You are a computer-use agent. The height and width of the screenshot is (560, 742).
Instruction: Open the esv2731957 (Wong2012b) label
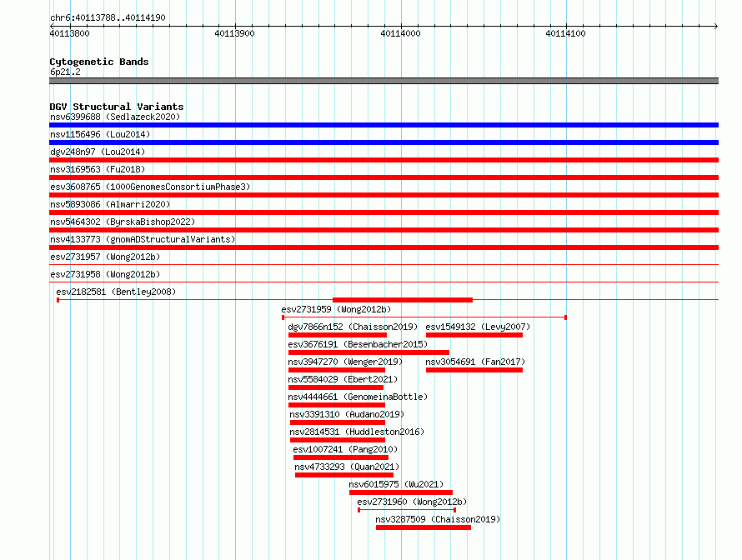[x=105, y=257]
